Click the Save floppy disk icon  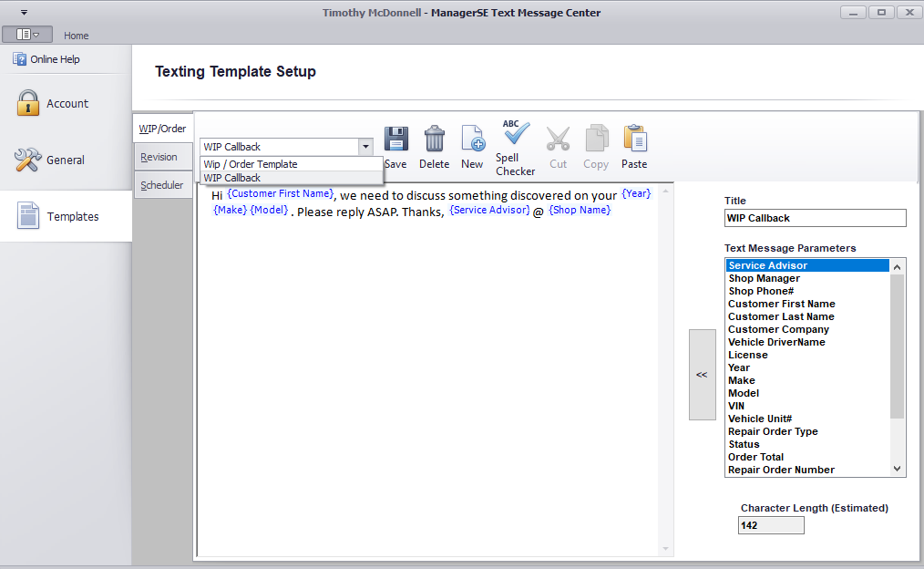tap(395, 140)
